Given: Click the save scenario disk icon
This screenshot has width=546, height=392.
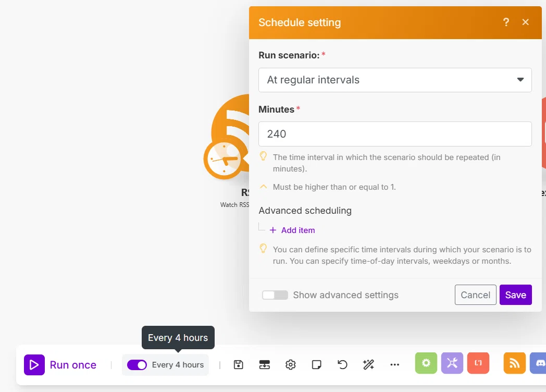Looking at the screenshot, I should (239, 365).
